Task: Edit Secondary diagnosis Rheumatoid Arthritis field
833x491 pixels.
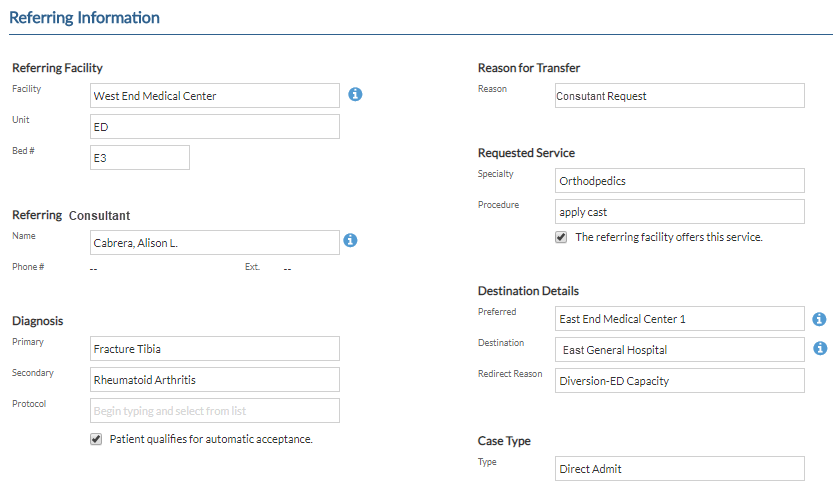Action: click(x=215, y=380)
